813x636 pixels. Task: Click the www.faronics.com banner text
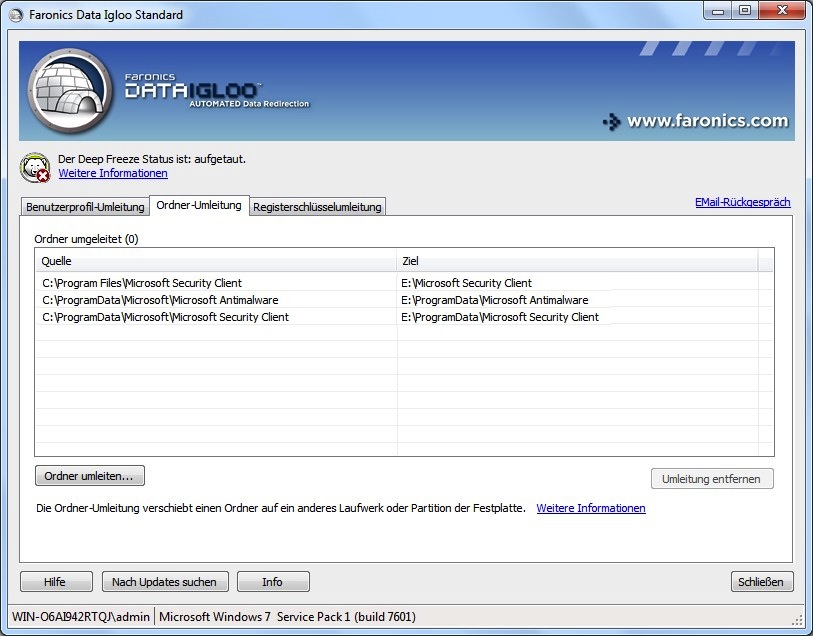[707, 121]
